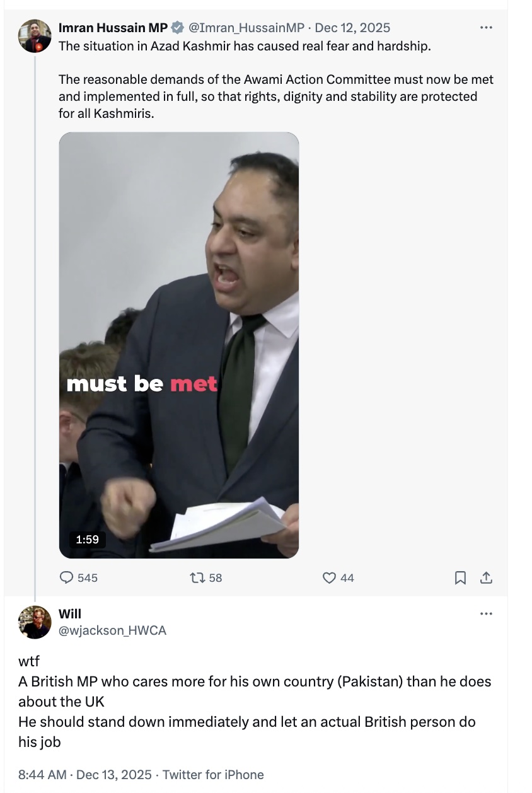Bookmark Imran Hussain's tweet

(x=461, y=577)
